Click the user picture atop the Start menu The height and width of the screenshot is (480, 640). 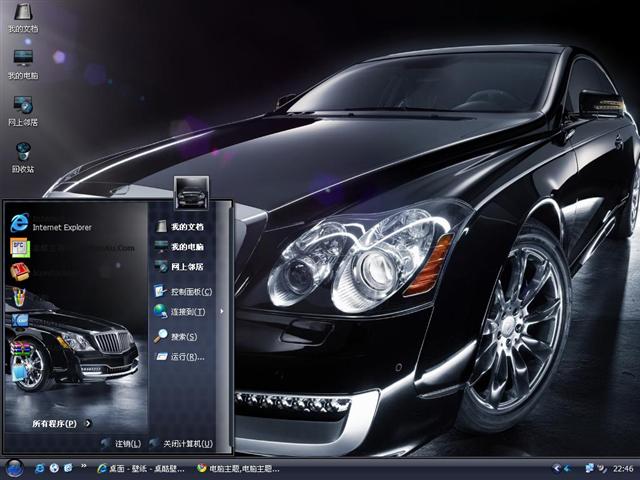click(x=189, y=188)
